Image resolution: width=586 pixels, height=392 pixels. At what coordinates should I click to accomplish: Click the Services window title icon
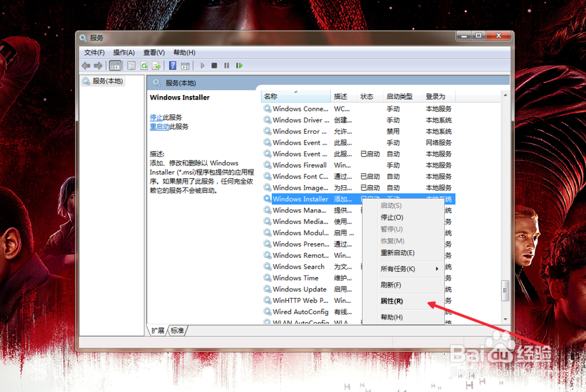point(83,38)
